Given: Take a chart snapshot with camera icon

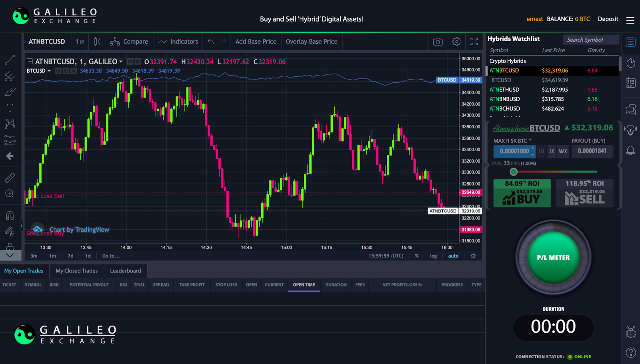Looking at the screenshot, I should (x=438, y=42).
